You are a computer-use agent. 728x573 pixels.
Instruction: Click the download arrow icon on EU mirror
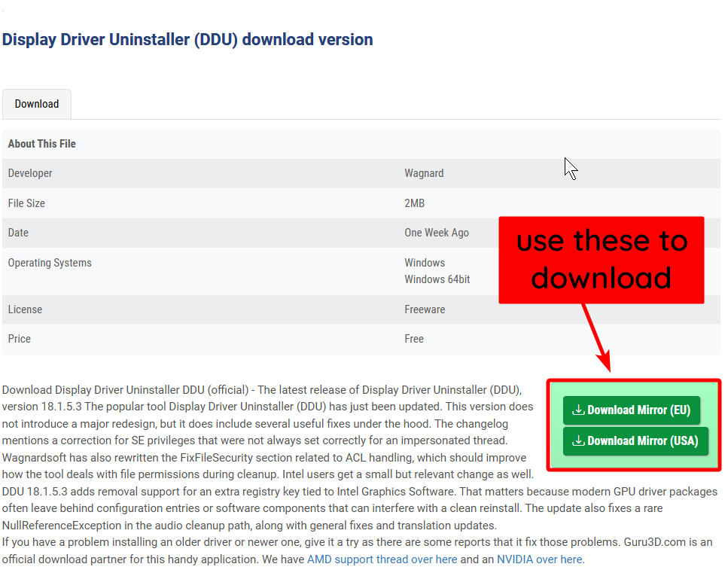click(578, 410)
